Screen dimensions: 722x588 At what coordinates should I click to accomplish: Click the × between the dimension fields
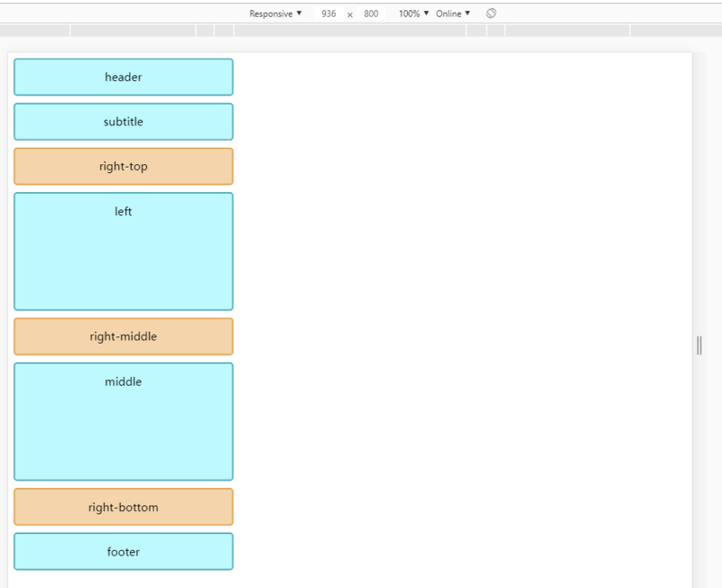(349, 13)
